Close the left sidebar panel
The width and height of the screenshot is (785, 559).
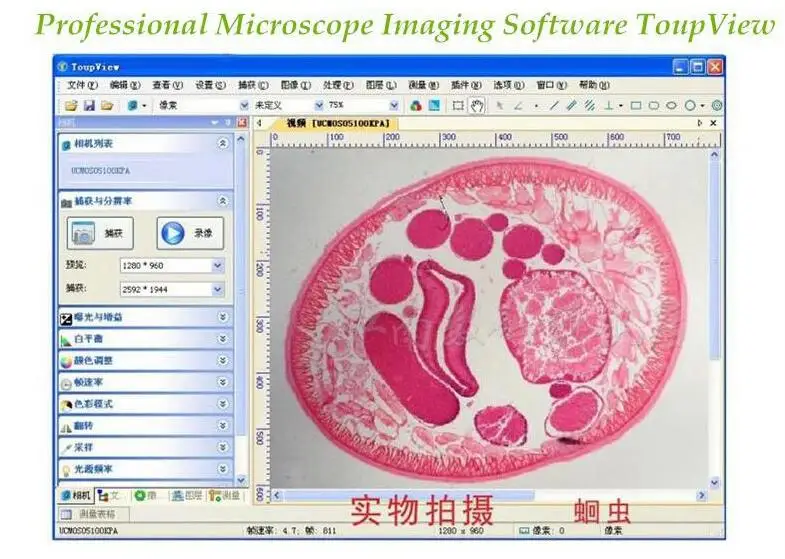[242, 123]
